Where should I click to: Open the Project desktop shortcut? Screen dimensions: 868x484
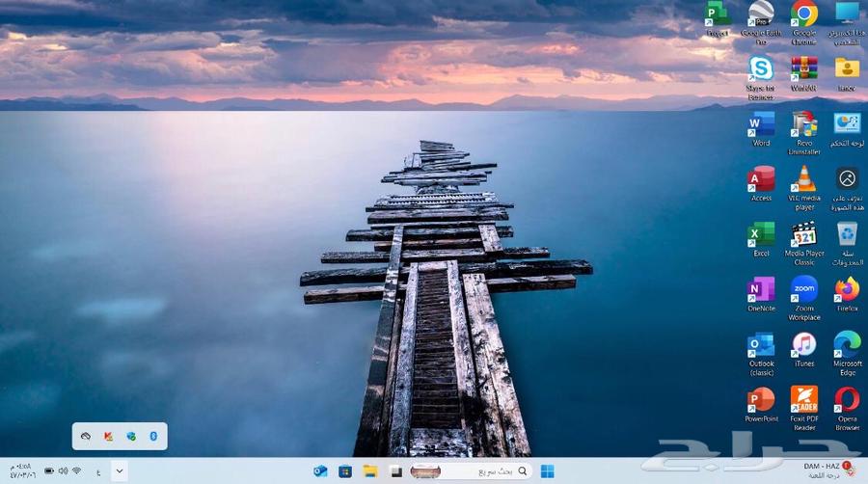point(717,19)
